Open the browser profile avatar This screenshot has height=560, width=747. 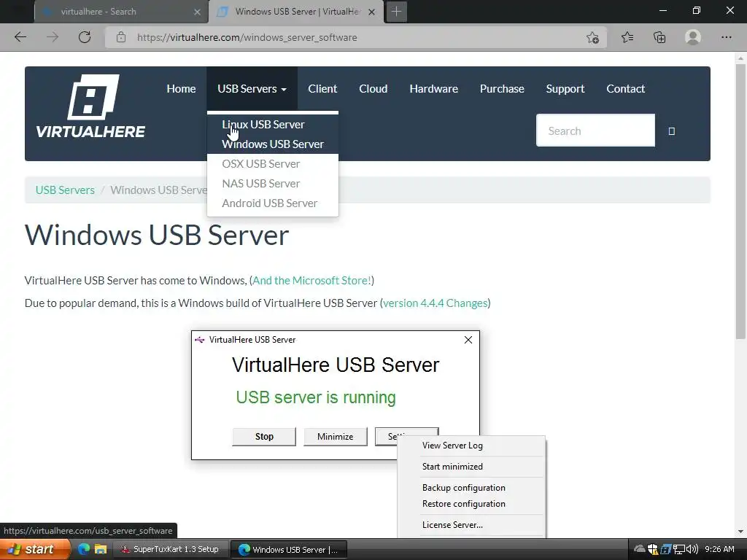coord(693,37)
